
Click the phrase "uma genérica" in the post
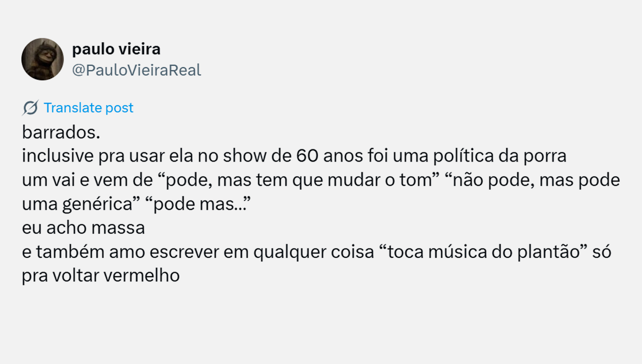click(x=77, y=204)
